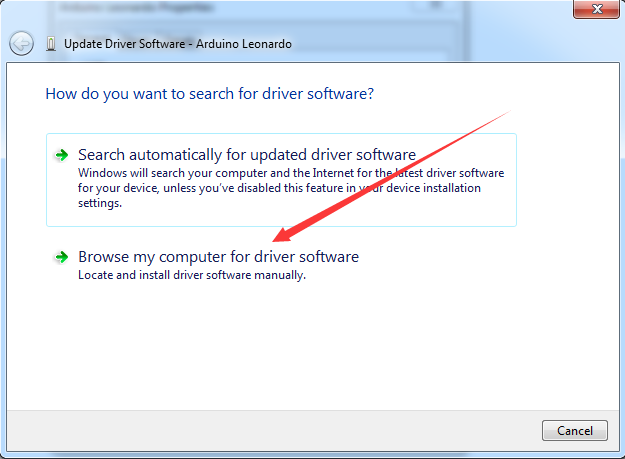This screenshot has width=625, height=459.
Task: Cancel the driver update dialog
Action: (x=575, y=430)
